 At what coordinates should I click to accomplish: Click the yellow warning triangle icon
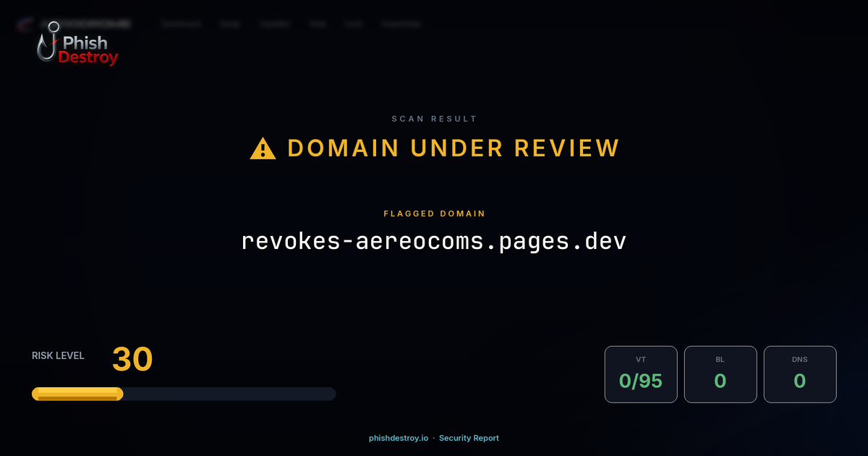pos(262,148)
